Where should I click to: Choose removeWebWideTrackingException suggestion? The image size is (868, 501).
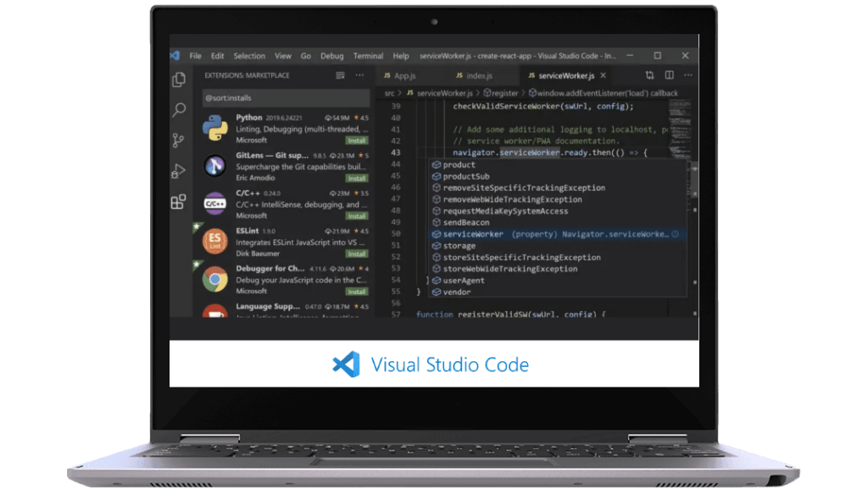click(x=558, y=200)
